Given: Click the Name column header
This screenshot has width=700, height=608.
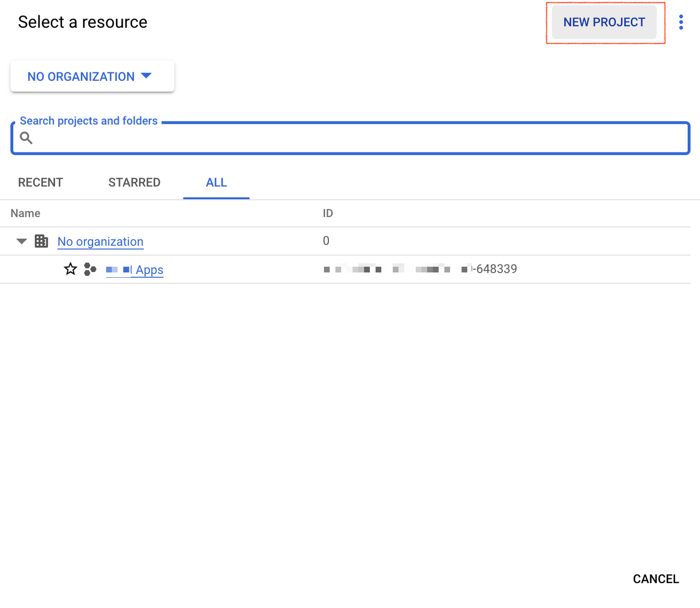Looking at the screenshot, I should pyautogui.click(x=25, y=213).
